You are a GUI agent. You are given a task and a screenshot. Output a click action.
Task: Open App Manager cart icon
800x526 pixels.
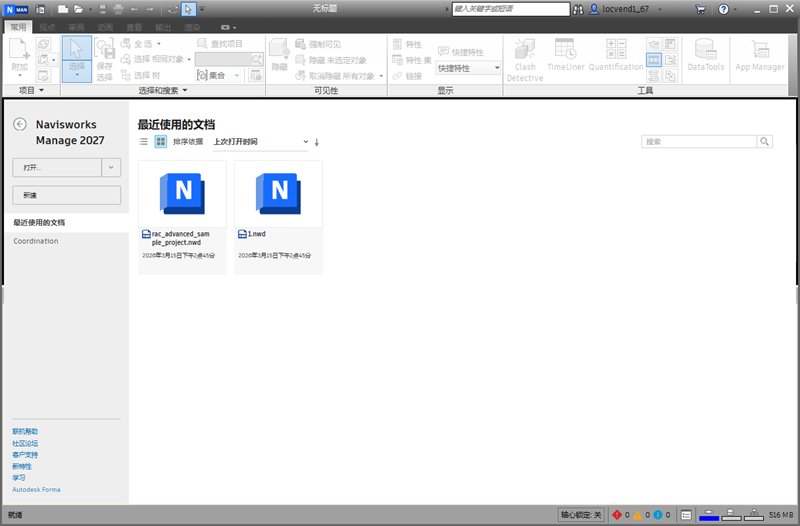[760, 55]
